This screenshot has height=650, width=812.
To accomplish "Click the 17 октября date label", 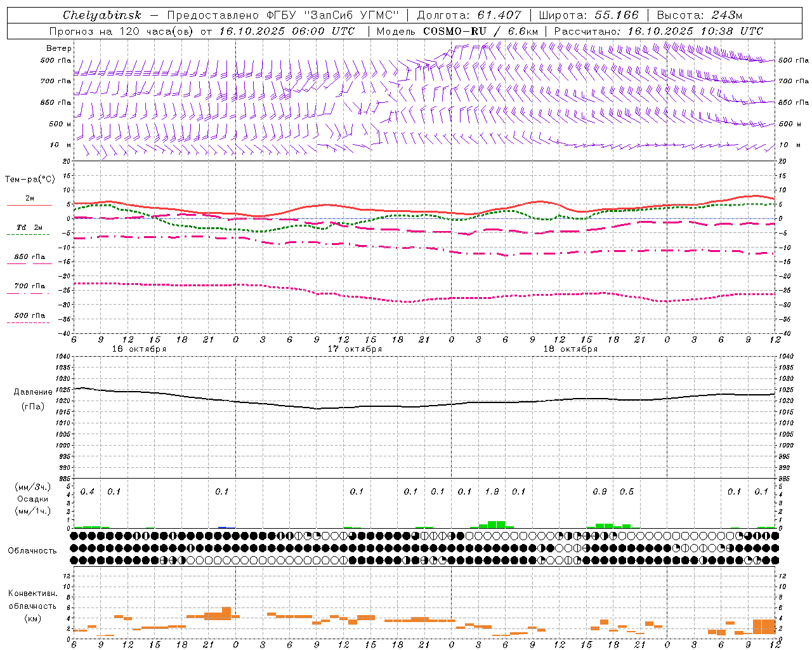I will 355,349.
